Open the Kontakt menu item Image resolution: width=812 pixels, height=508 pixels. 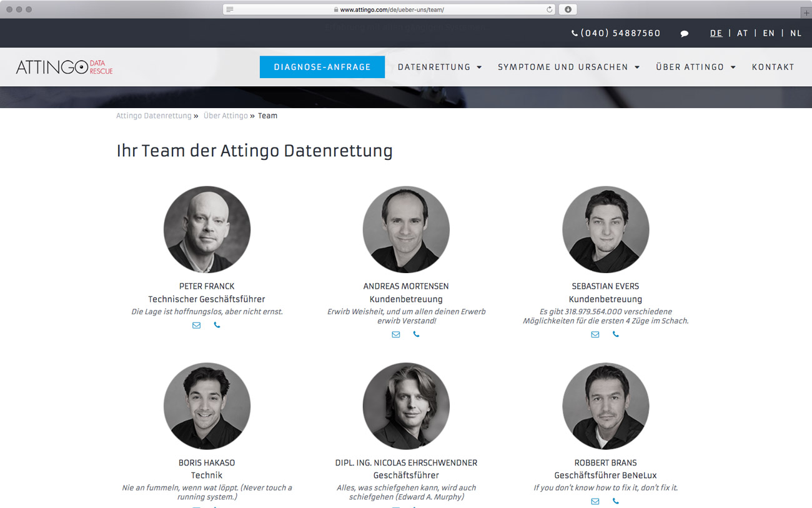[773, 67]
